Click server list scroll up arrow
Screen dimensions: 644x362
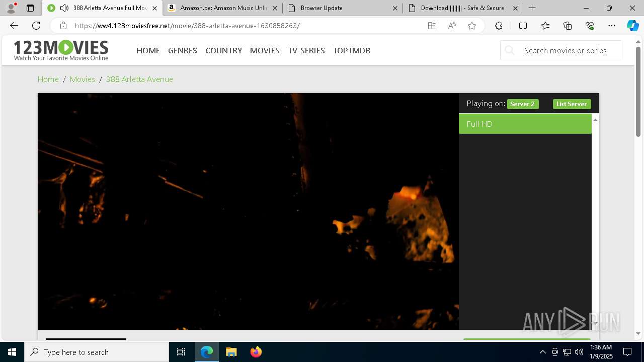595,120
